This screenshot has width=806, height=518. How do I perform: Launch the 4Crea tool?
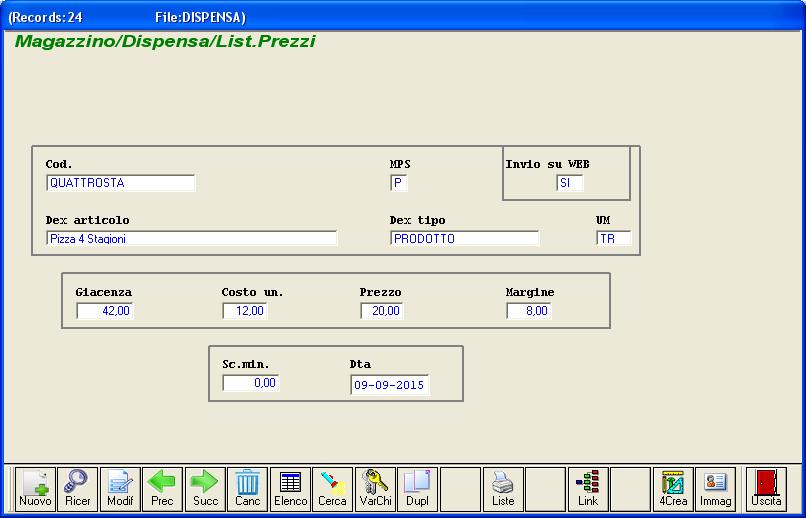pyautogui.click(x=673, y=489)
